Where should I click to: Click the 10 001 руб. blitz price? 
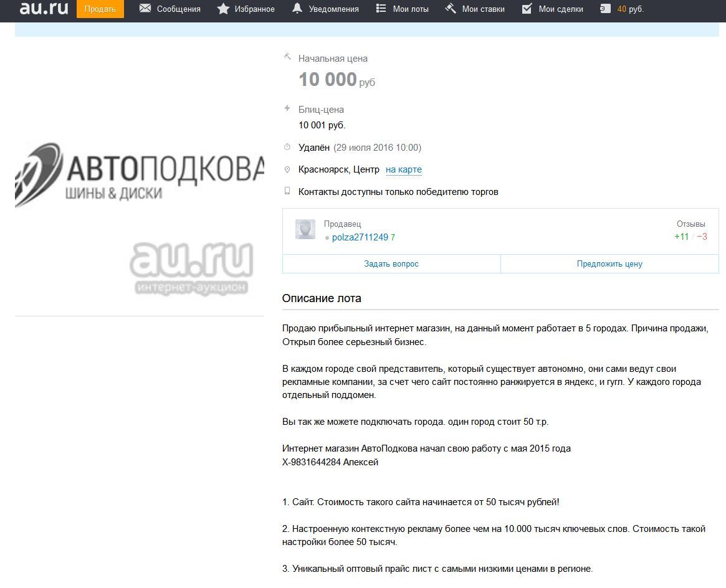(322, 125)
